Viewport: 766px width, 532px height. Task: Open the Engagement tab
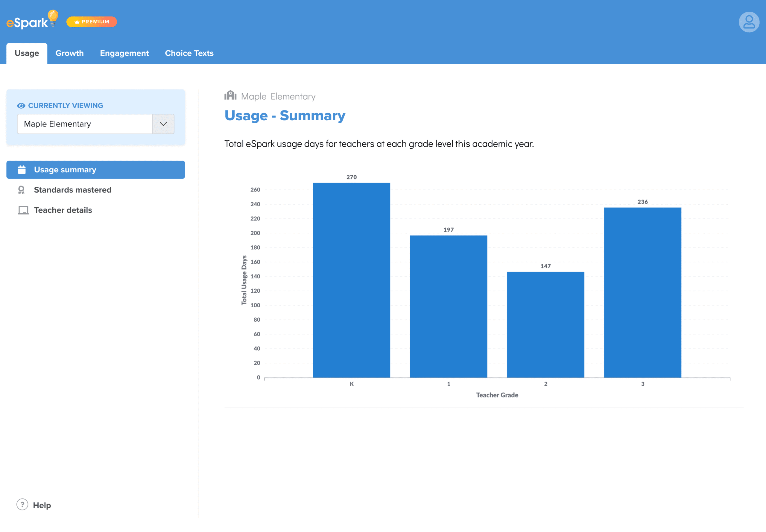point(124,53)
